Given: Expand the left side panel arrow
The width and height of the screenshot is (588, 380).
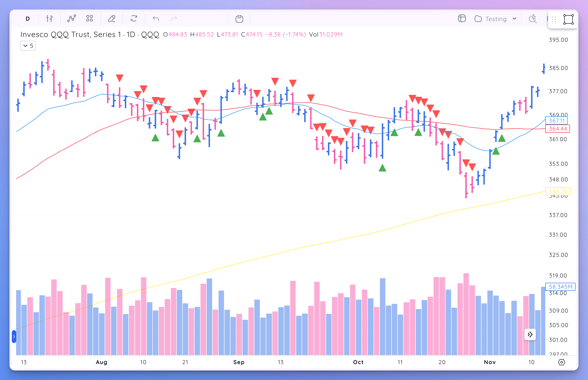Looking at the screenshot, I should click(x=14, y=337).
